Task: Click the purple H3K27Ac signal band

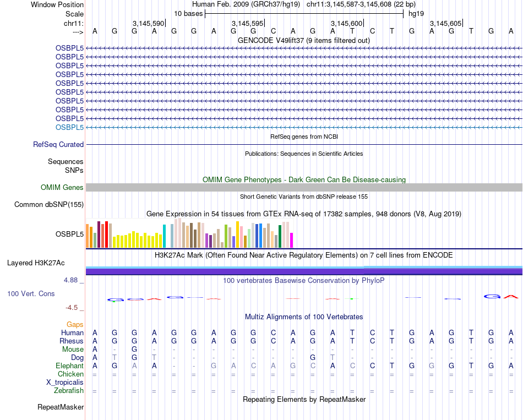Action: click(304, 271)
